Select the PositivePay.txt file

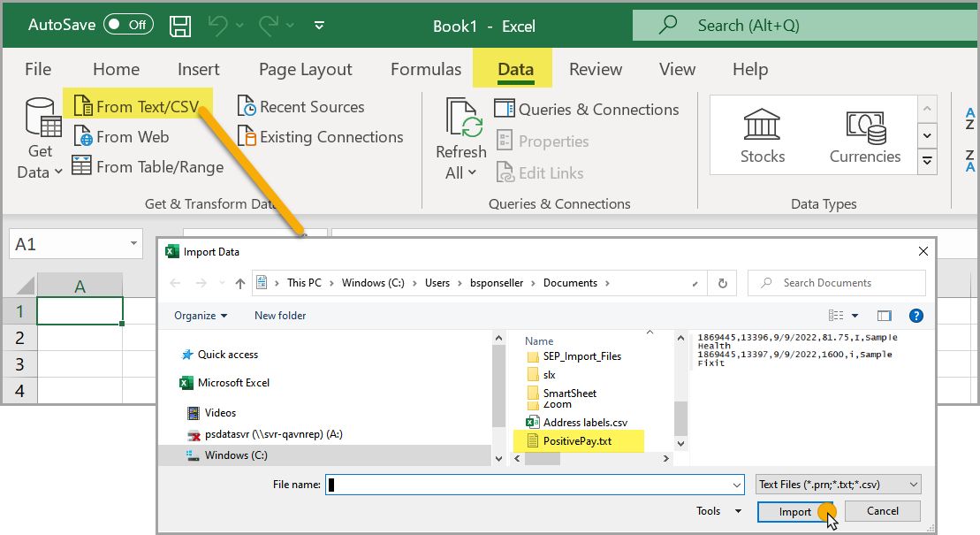click(578, 440)
